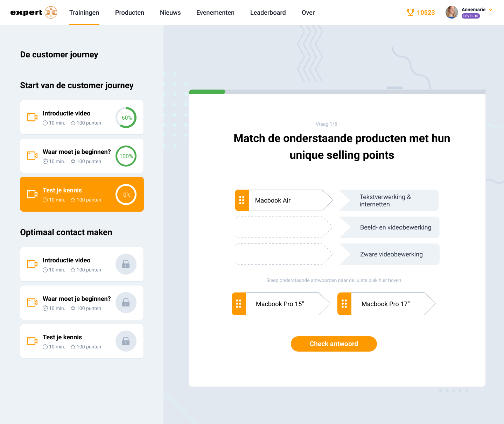The width and height of the screenshot is (504, 424).
Task: Click the lock icon on locked Test je kennis
Action: (126, 341)
